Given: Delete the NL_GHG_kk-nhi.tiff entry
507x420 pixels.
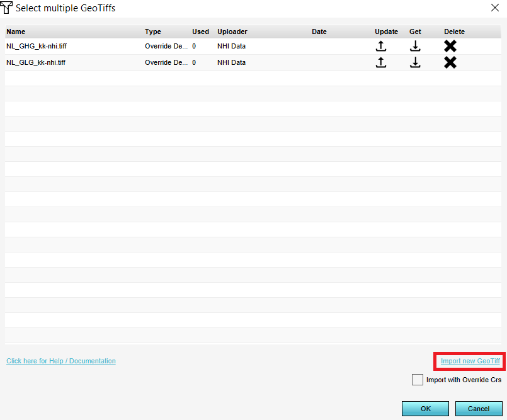Looking at the screenshot, I should pos(450,46).
